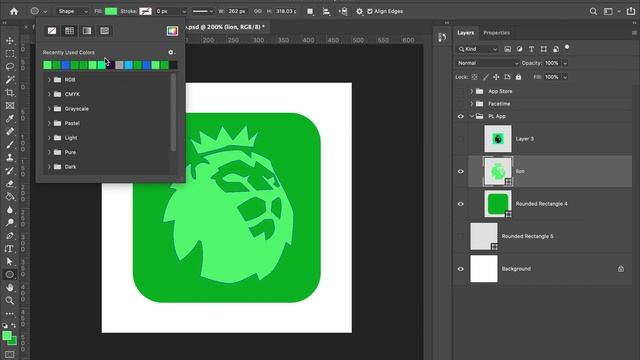Hide the Background layer

point(460,269)
